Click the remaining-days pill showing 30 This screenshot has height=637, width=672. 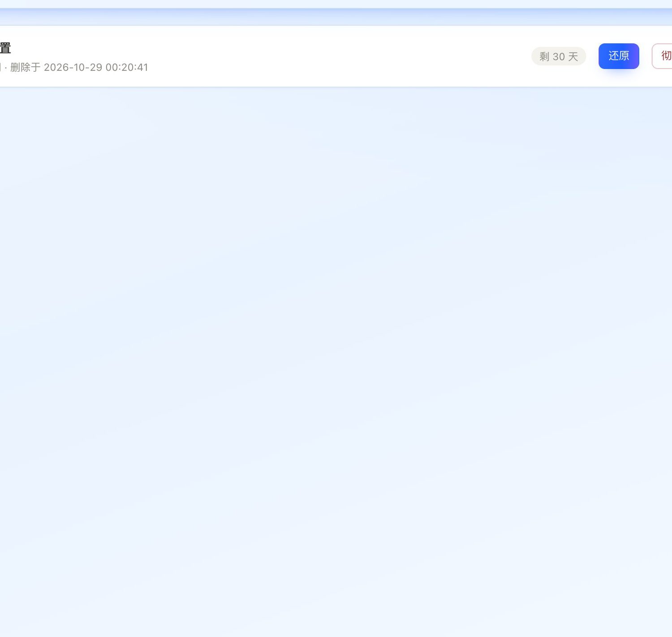coord(559,56)
